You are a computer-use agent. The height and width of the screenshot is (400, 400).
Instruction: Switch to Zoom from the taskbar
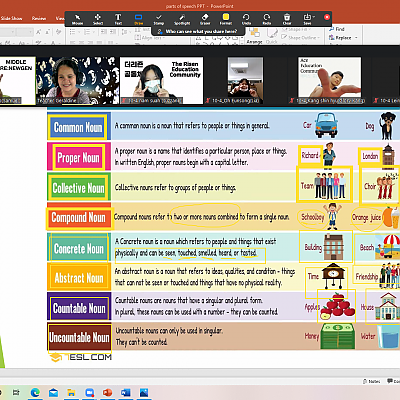click(x=89, y=392)
